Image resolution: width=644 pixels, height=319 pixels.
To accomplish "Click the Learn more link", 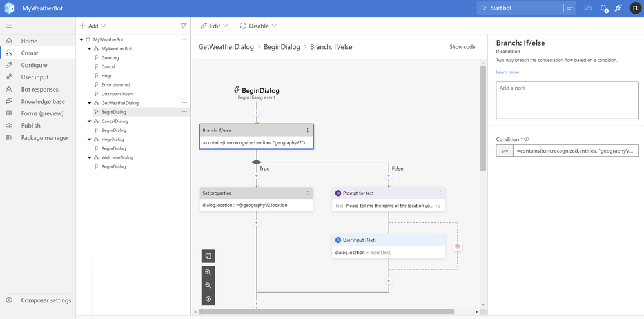I will click(x=507, y=72).
